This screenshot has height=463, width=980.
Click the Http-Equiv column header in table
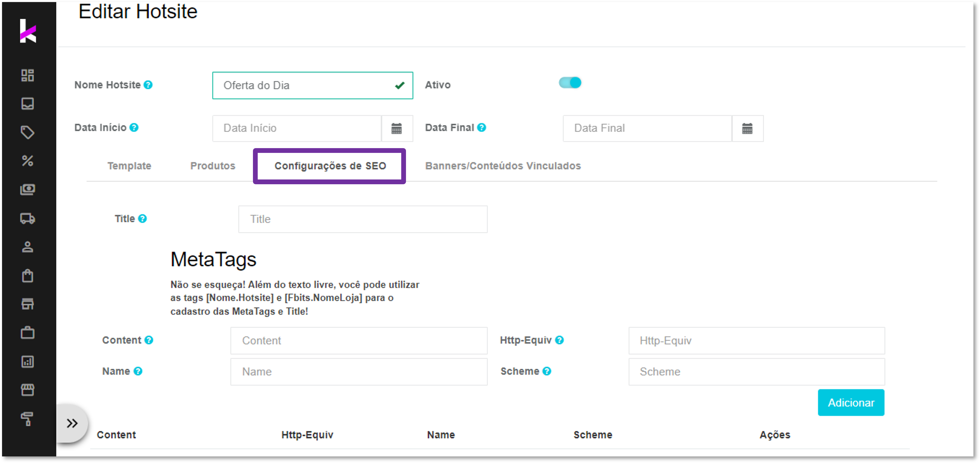(x=307, y=435)
